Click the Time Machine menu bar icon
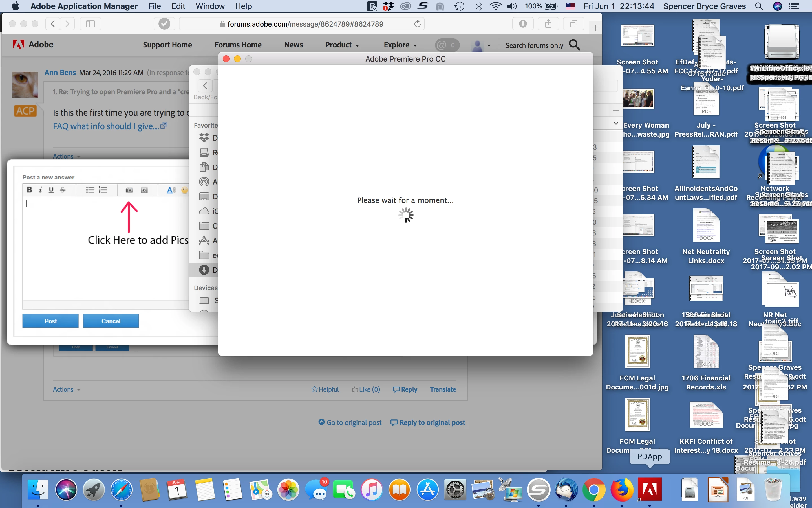 tap(459, 6)
